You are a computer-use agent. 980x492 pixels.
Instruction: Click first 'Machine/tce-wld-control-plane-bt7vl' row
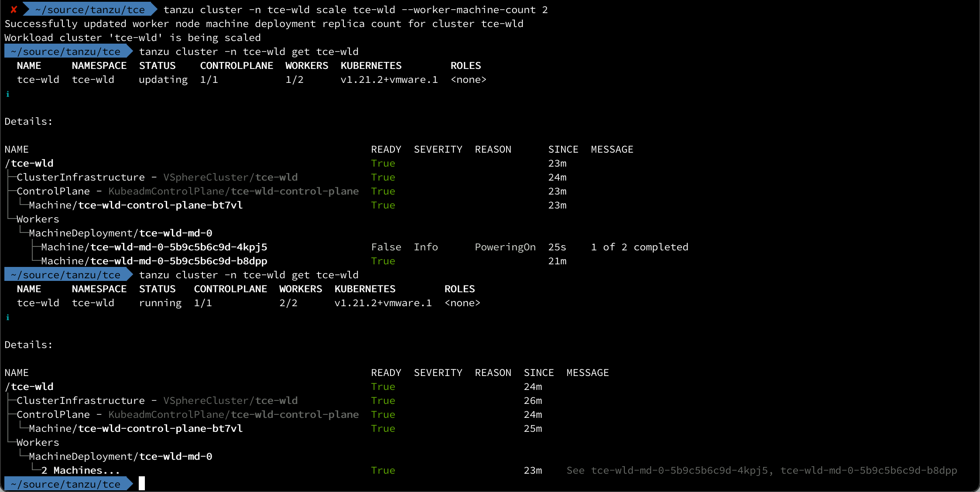(136, 205)
